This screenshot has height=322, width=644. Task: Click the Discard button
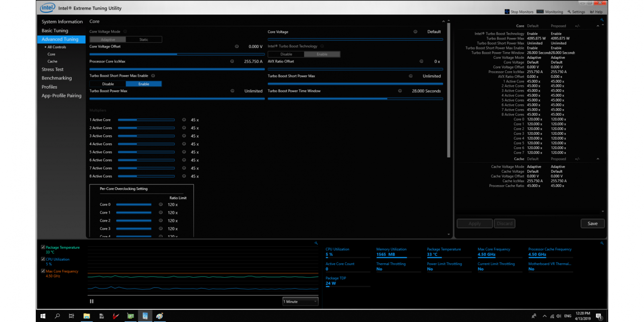(505, 223)
